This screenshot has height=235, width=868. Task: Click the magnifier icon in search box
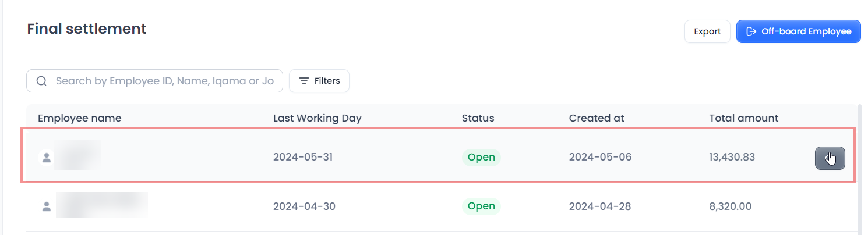pos(41,81)
